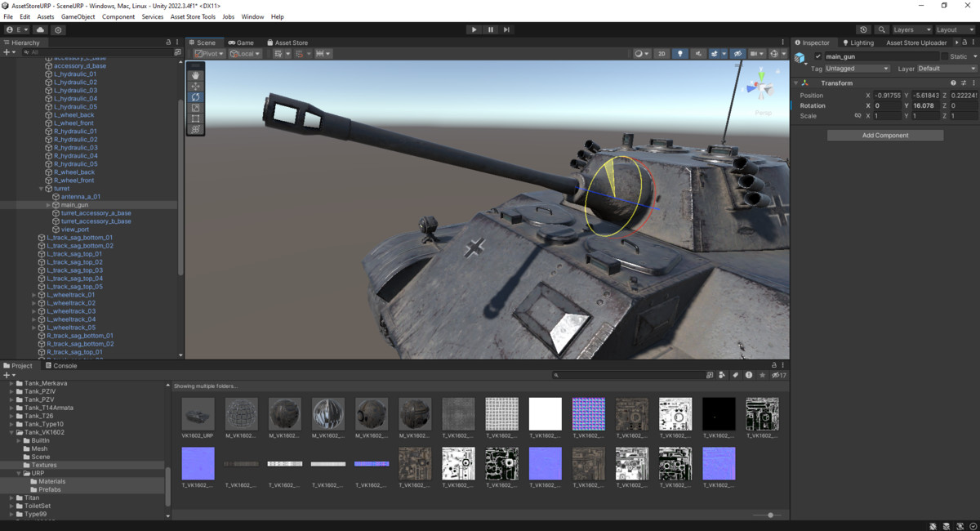Open the Pivot dropdown in the toolbar
980x531 pixels.
[x=208, y=53]
